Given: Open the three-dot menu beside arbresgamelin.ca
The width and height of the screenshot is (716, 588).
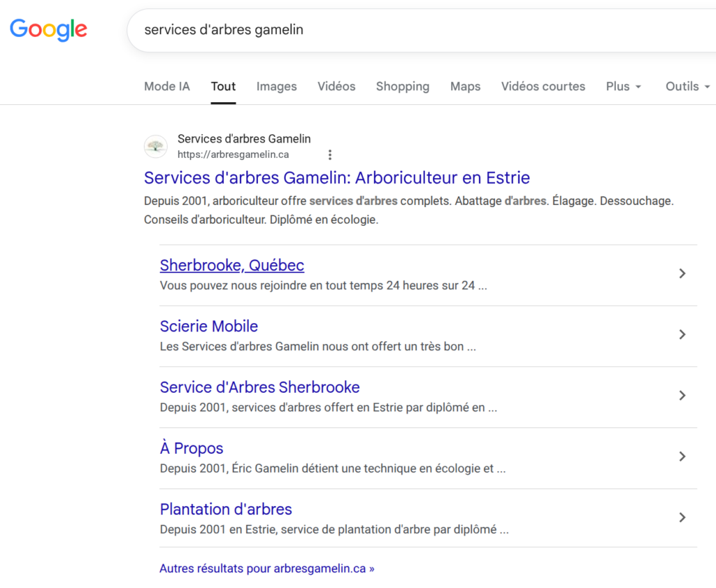Looking at the screenshot, I should [x=330, y=155].
